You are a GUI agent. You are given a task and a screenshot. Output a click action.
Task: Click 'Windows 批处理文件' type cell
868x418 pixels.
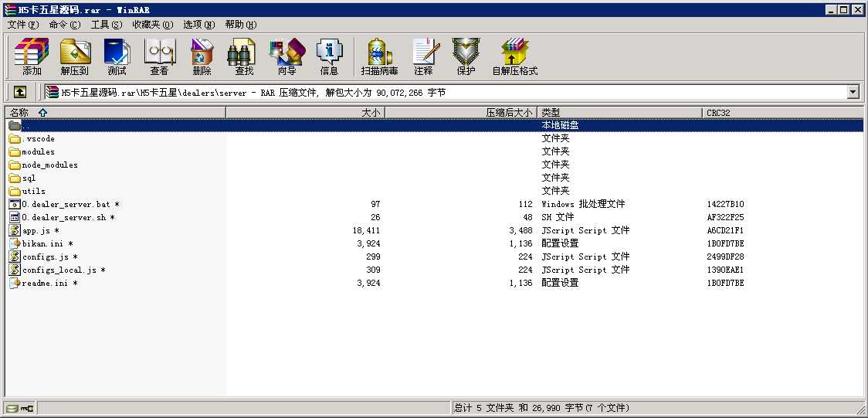(x=583, y=204)
